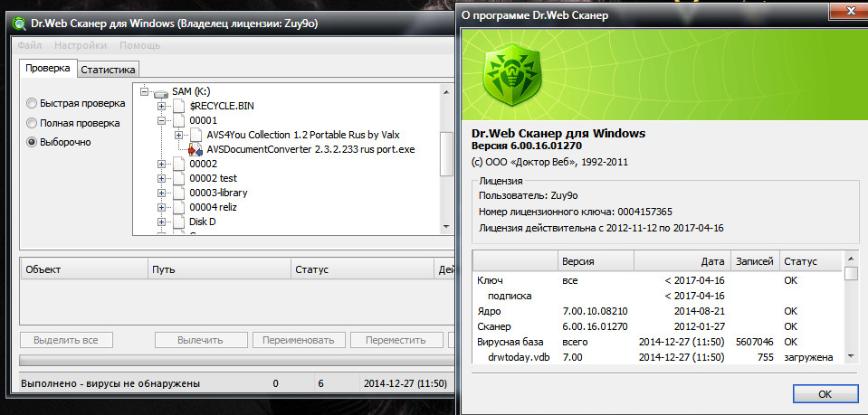Click the SAM (K:) drive icon
Image resolution: width=868 pixels, height=415 pixels.
point(160,91)
